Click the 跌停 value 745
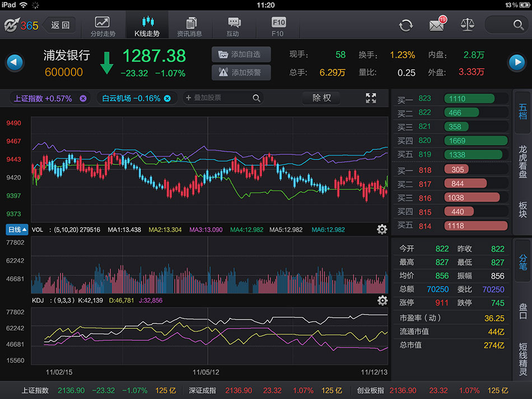Screen dimensions: 532x399 498,303
